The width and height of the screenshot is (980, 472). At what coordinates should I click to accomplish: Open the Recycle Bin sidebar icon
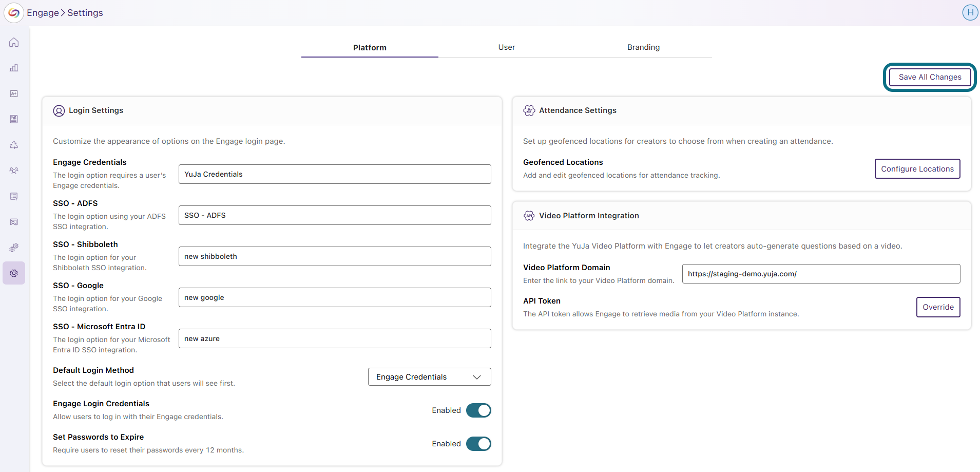(x=14, y=144)
